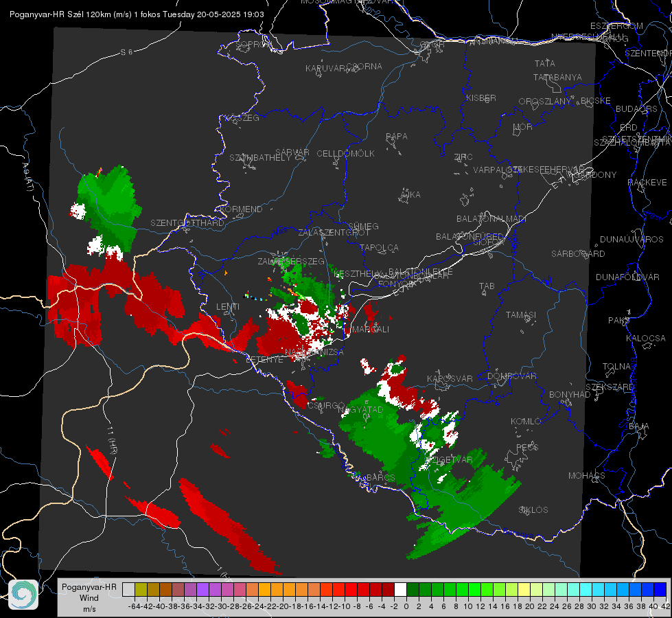This screenshot has height=618, width=672.
Task: Pick the yellow swatch between 18 and 20
Action: coord(524,589)
